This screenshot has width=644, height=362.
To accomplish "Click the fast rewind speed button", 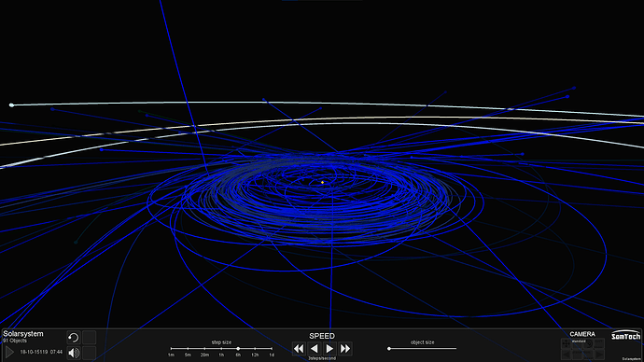I will [299, 349].
